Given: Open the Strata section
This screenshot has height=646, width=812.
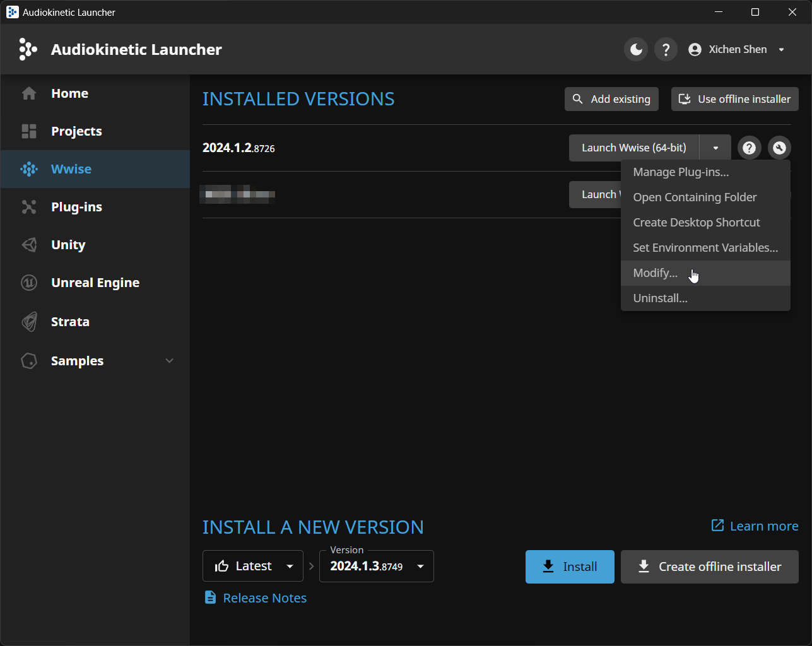Looking at the screenshot, I should [x=95, y=322].
